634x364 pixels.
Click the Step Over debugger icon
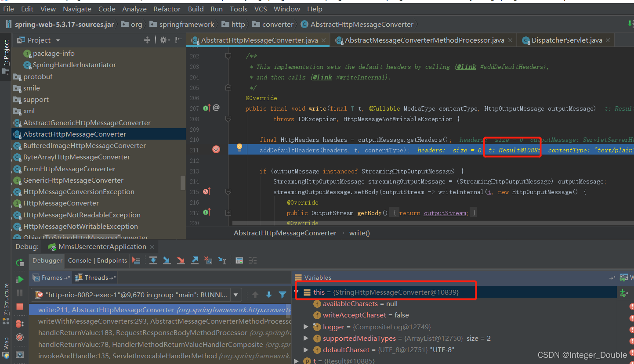click(x=153, y=260)
